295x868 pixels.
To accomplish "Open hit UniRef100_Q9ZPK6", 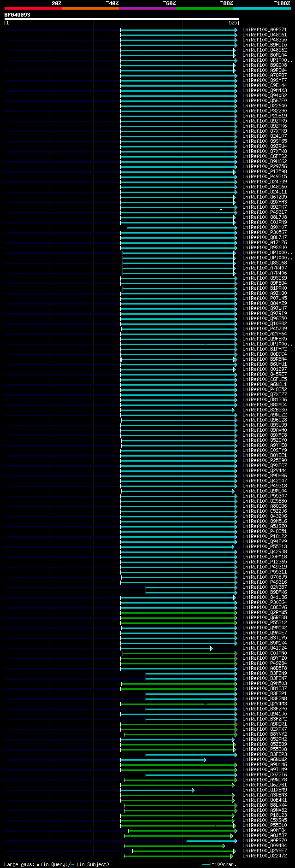I will click(265, 126).
